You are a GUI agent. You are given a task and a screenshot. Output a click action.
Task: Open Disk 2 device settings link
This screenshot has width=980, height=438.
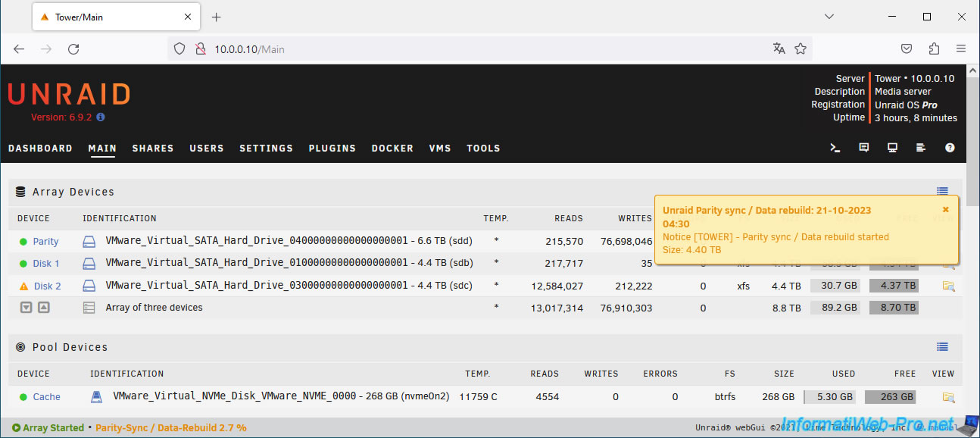(47, 286)
